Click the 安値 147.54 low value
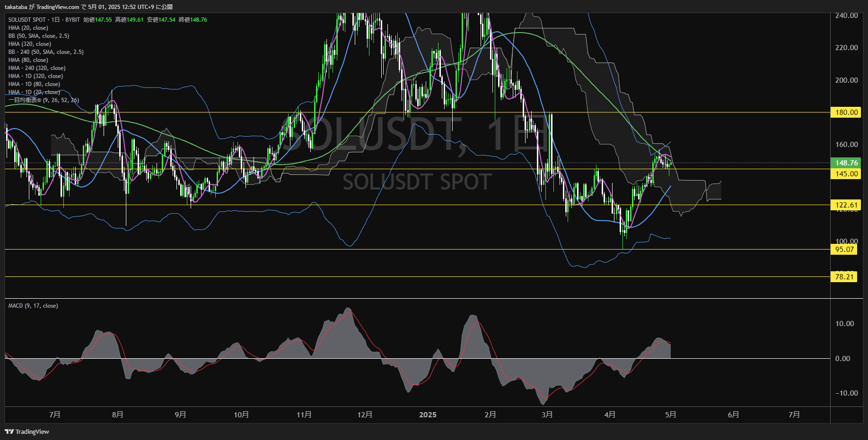The height and width of the screenshot is (440, 868). pyautogui.click(x=161, y=20)
